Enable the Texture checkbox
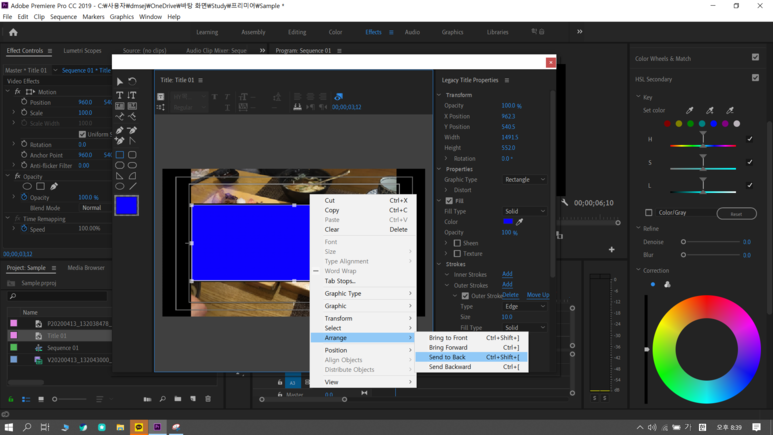773x435 pixels. tap(457, 254)
